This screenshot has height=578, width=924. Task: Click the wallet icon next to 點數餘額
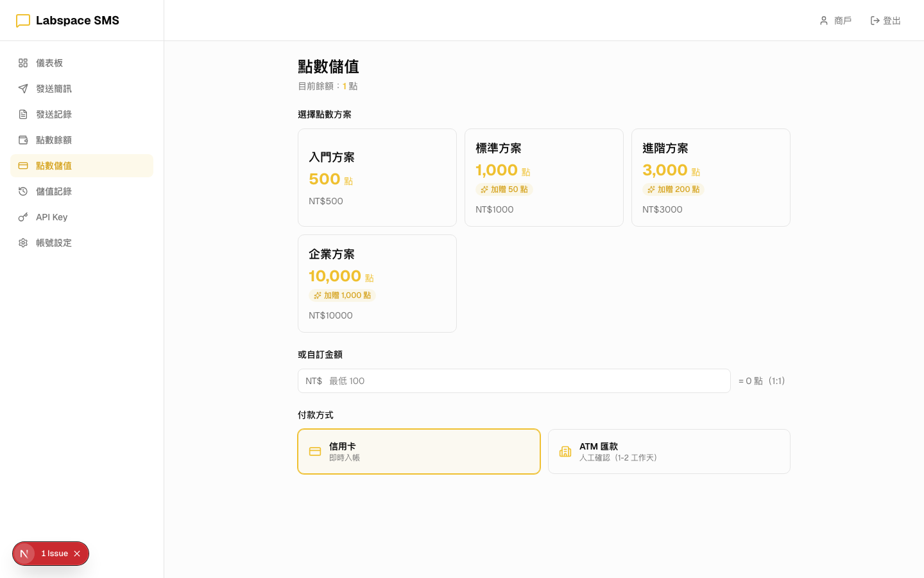point(23,140)
